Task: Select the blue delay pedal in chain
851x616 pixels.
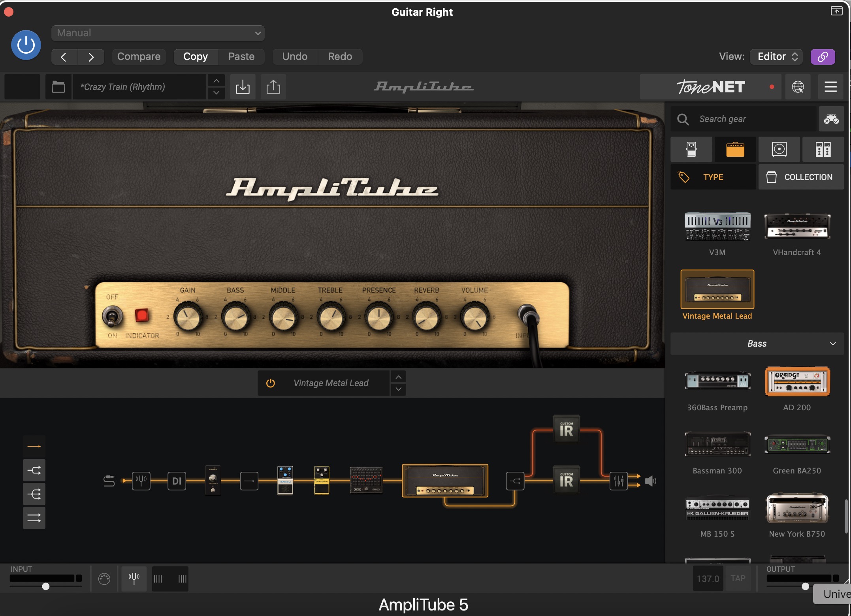Action: click(285, 480)
